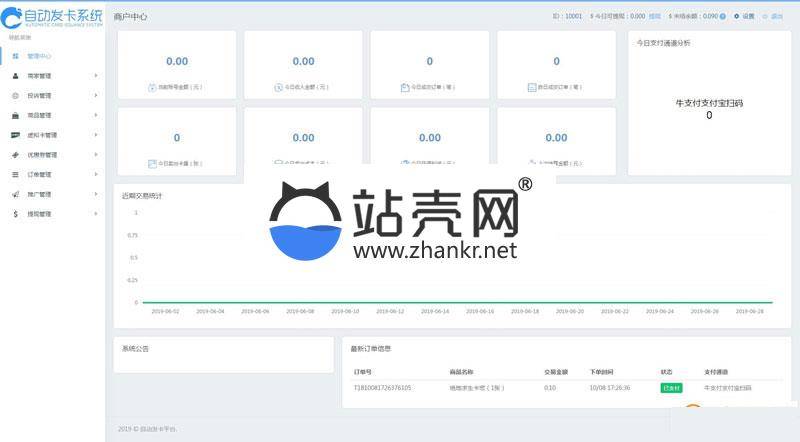The width and height of the screenshot is (800, 442).
Task: Click the blue info icon beside 未结余额
Action: pyautogui.click(x=724, y=17)
